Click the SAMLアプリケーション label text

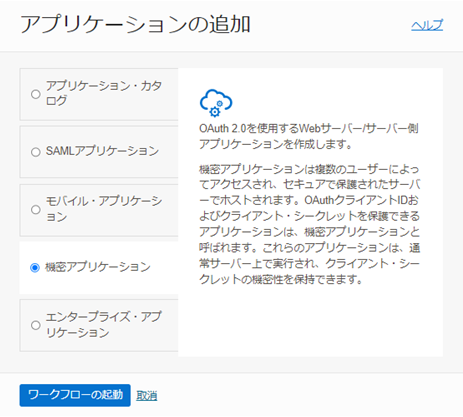pos(102,151)
